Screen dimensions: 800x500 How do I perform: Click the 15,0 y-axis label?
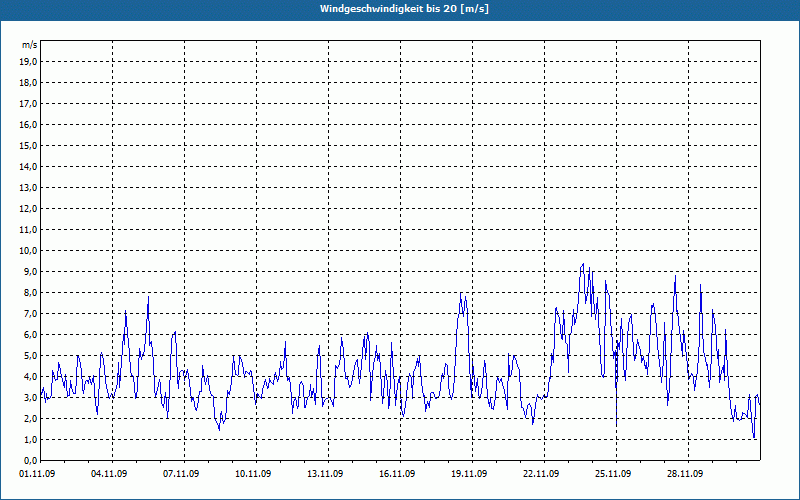[x=29, y=145]
